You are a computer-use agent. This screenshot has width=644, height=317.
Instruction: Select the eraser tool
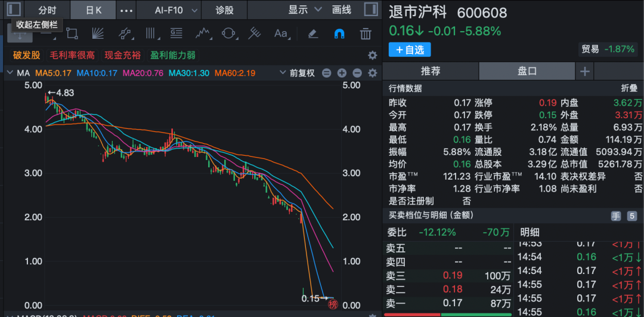point(313,33)
